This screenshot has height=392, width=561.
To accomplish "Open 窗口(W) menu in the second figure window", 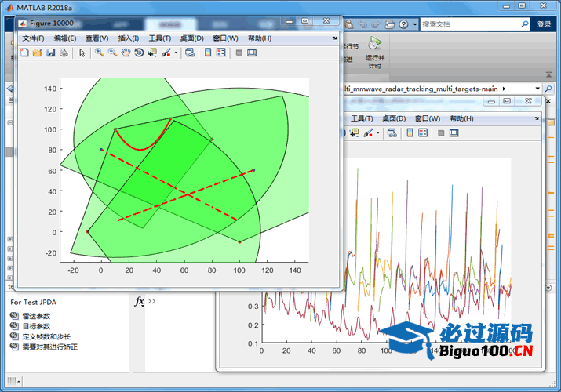I will tap(428, 118).
